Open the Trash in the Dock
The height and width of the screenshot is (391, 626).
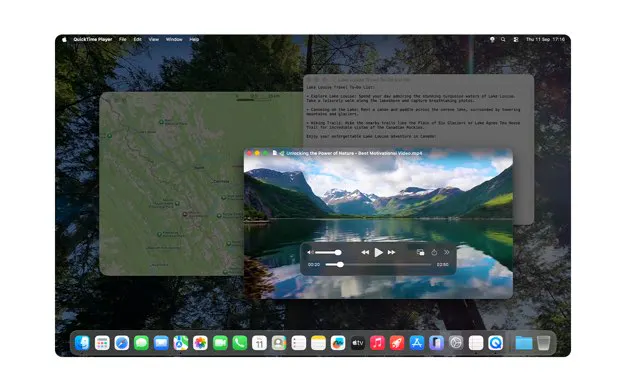(543, 343)
